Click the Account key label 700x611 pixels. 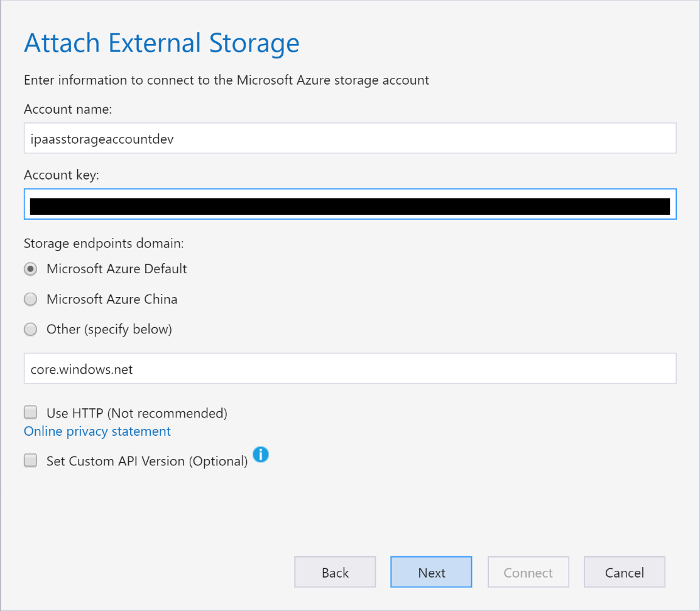click(62, 175)
